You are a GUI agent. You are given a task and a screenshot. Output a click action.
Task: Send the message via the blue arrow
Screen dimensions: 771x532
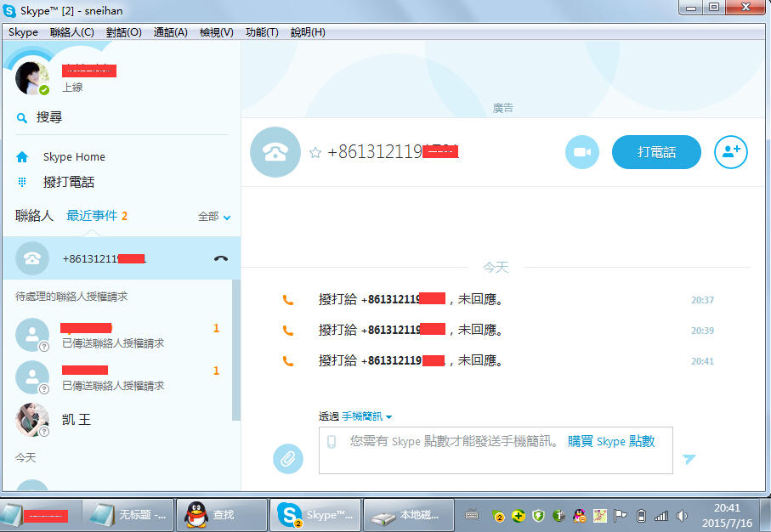point(689,459)
